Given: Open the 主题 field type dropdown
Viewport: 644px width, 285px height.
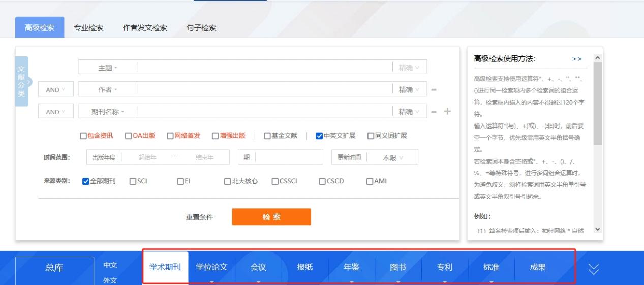Looking at the screenshot, I should pos(107,68).
